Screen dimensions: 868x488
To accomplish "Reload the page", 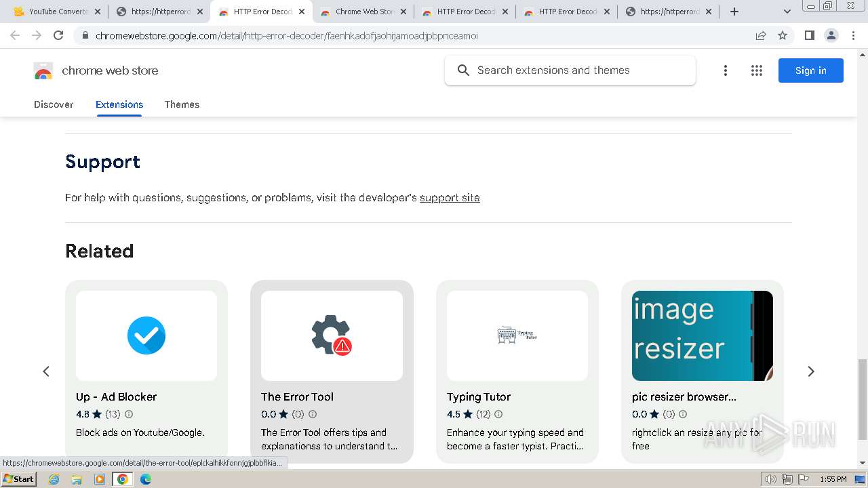I will [x=58, y=35].
